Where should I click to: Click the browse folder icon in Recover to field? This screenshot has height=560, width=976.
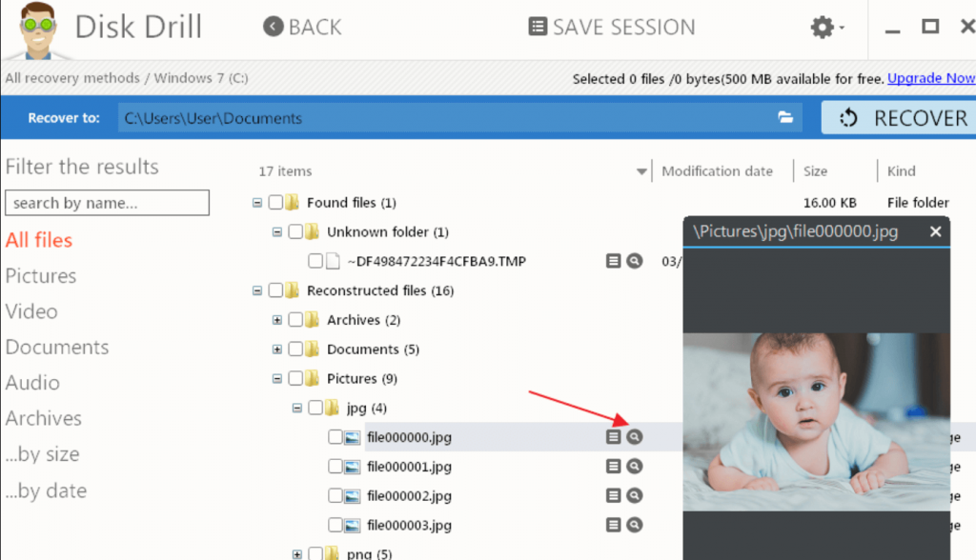(785, 117)
